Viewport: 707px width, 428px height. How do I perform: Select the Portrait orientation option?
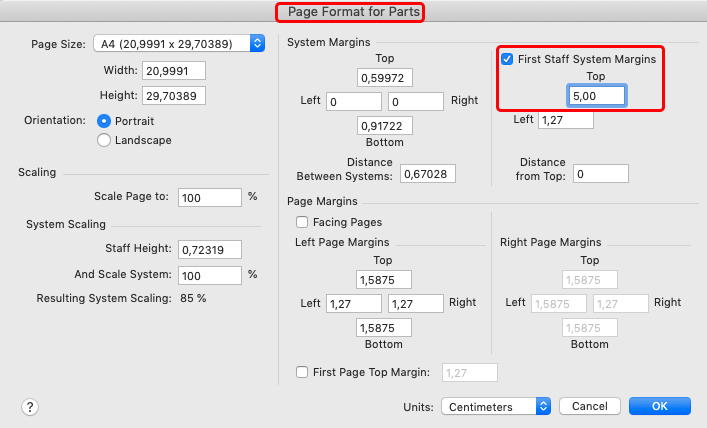coord(104,120)
